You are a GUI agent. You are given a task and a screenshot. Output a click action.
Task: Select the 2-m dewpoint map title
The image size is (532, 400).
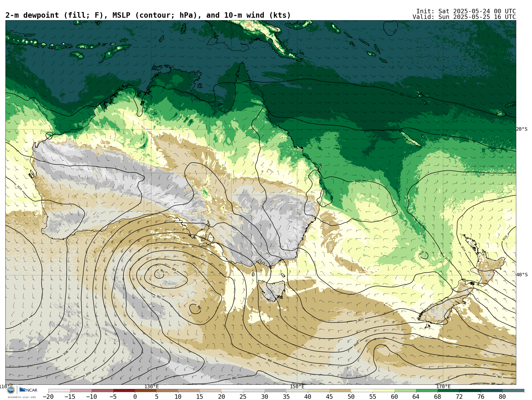click(x=148, y=15)
